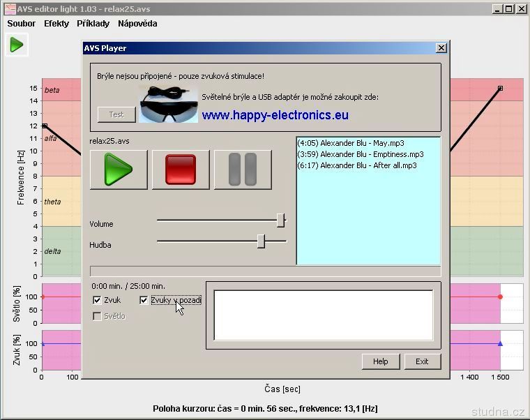Close the AVS Player dialog
The image size is (530, 420).
(x=441, y=48)
